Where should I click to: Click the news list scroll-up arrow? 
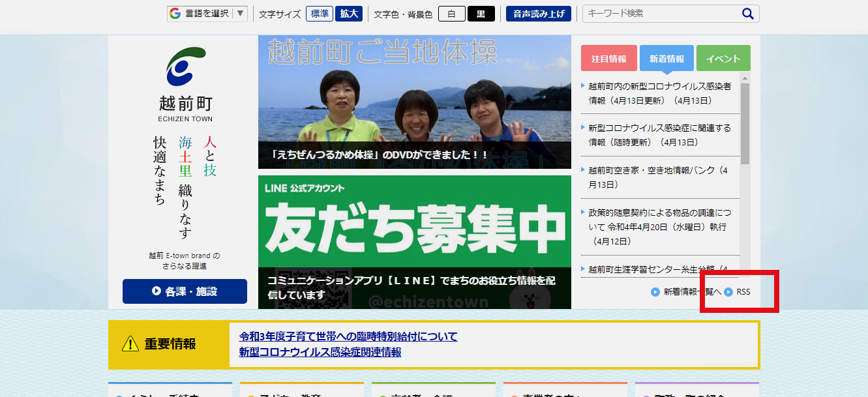pyautogui.click(x=745, y=78)
